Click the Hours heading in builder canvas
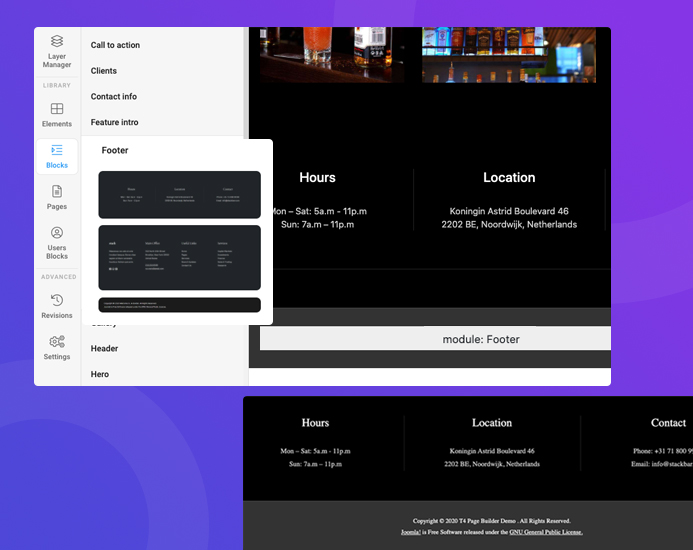This screenshot has width=693, height=550. (x=317, y=177)
